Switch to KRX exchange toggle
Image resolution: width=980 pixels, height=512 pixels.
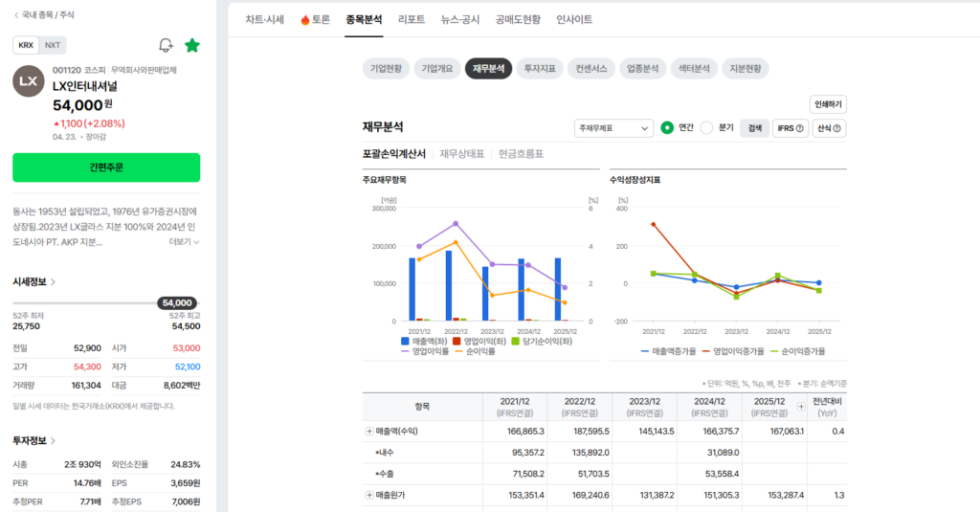pos(26,45)
